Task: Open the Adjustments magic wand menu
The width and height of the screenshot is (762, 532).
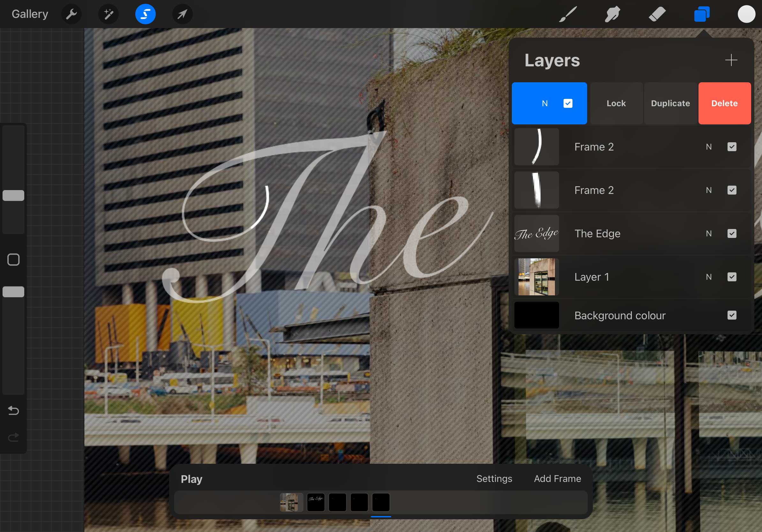Action: (108, 14)
